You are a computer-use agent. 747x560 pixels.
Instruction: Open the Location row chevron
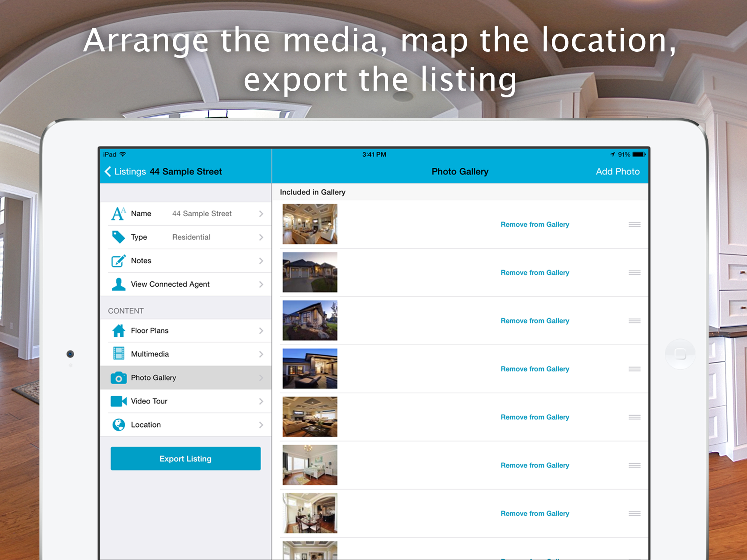(261, 425)
